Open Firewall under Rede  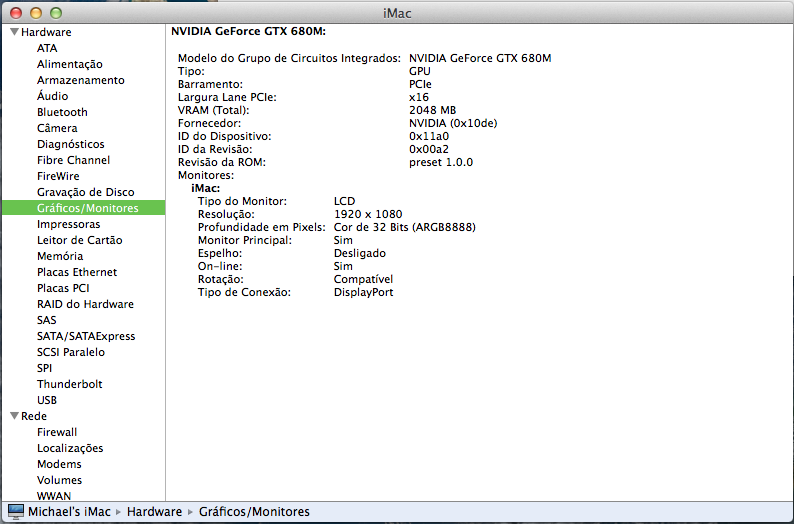coord(57,432)
